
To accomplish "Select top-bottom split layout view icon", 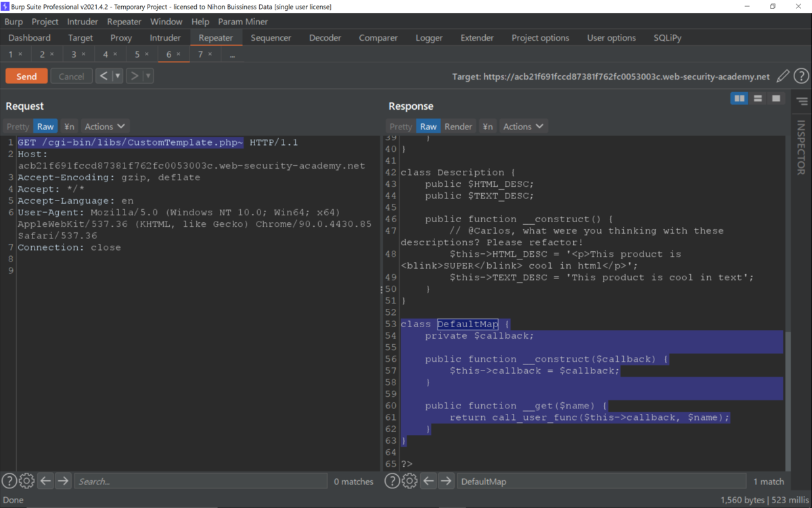I will 758,99.
